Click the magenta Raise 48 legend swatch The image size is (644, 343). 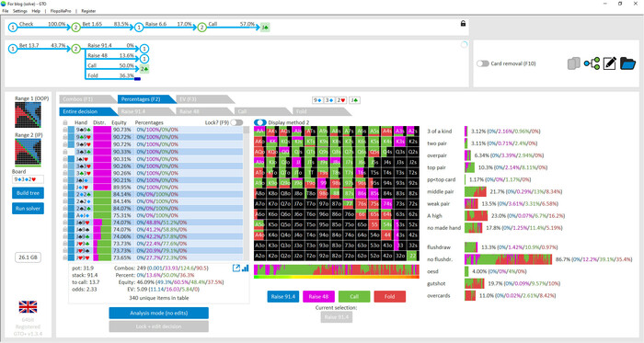(x=318, y=296)
